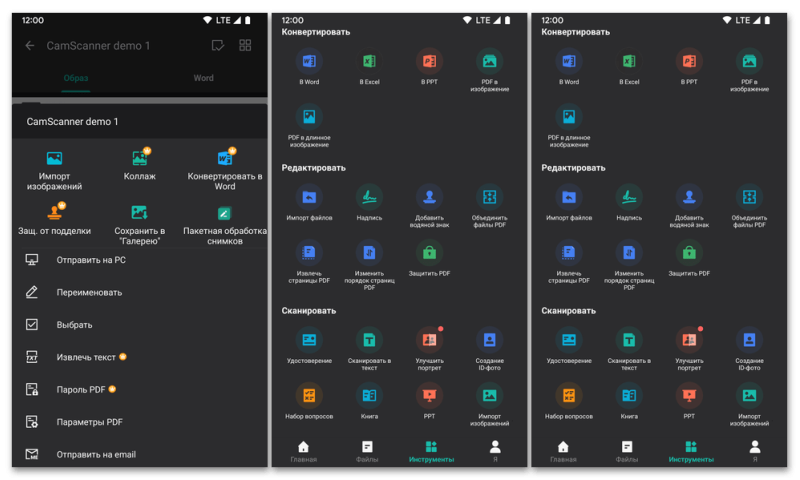The image size is (800, 480).
Task: Open the Я profile tab in middle screen
Action: (495, 451)
